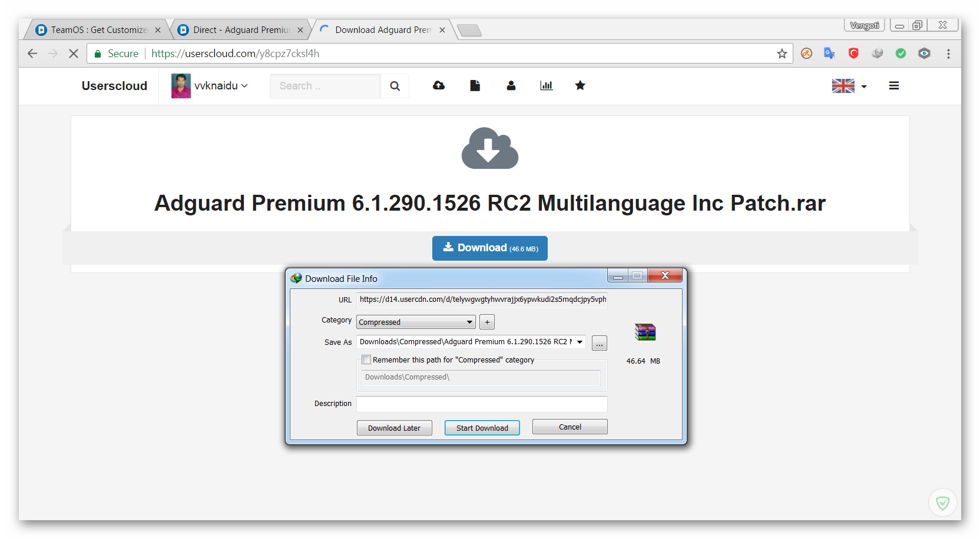Click the browser address bar URL
Viewport: 980px width, 539px height.
236,54
